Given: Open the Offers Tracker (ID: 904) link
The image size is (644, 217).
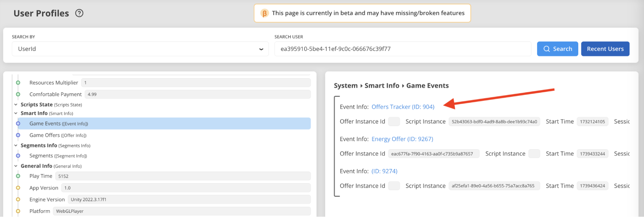Looking at the screenshot, I should pos(403,107).
